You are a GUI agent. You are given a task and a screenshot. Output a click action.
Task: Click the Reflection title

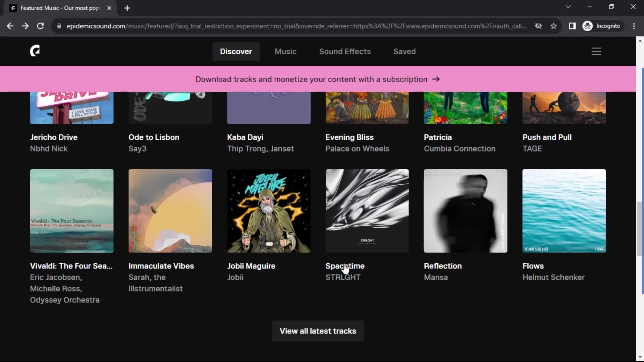click(x=443, y=266)
